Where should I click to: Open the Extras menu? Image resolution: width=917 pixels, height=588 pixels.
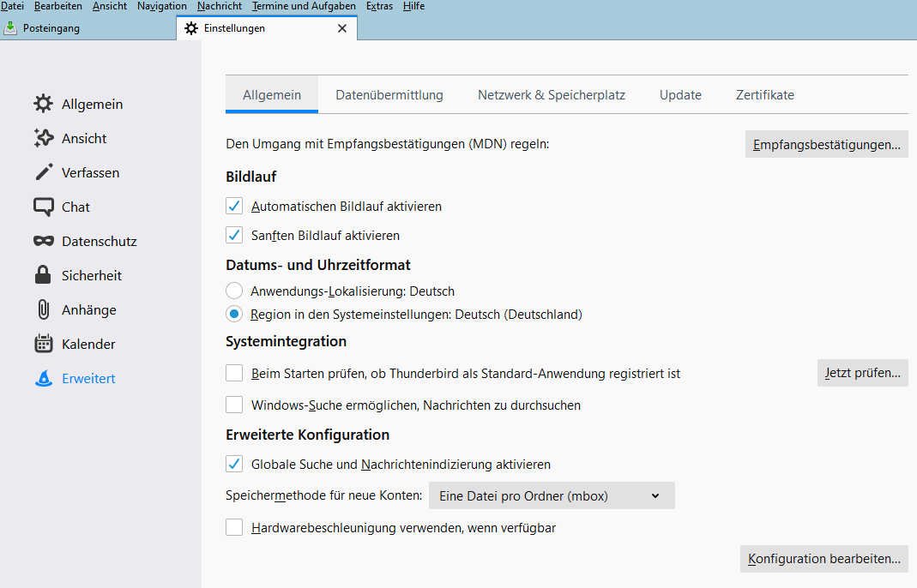coord(379,6)
